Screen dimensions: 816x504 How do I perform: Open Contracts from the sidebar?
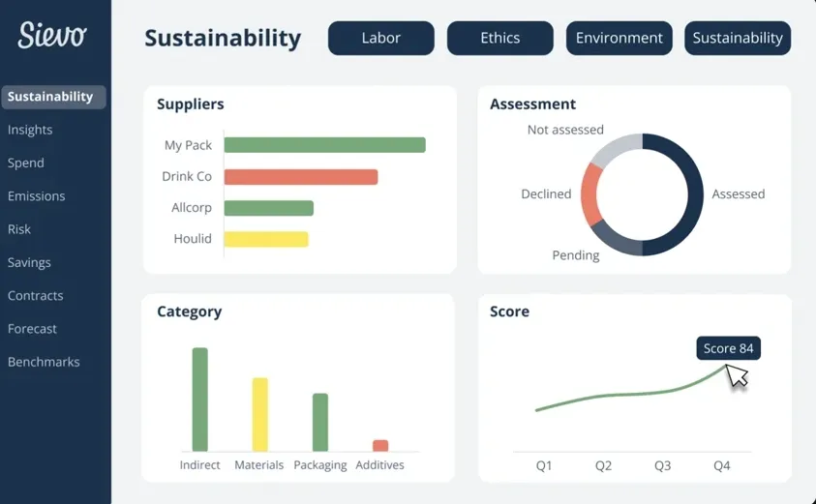click(36, 295)
